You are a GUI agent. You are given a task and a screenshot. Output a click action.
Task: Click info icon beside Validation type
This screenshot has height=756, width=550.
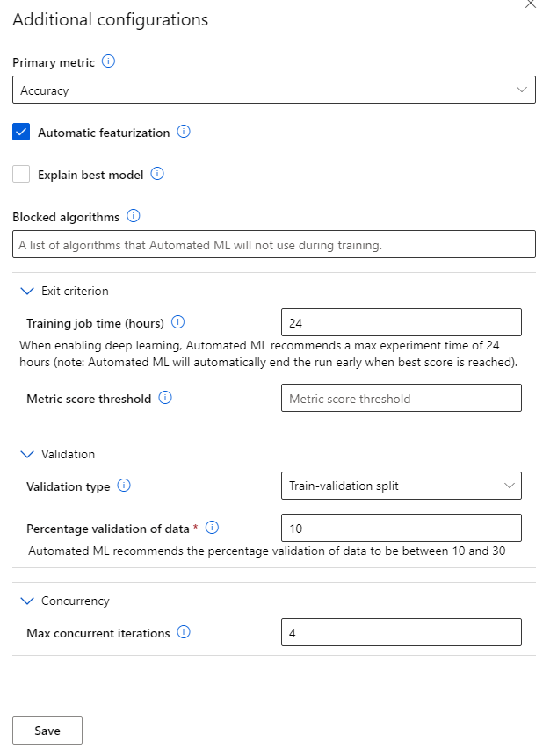coord(124,486)
